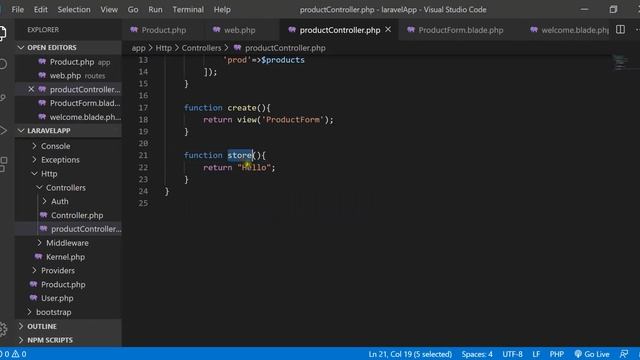Viewport: 640px width, 360px height.
Task: Open the Extensions activity bar icon
Action: [x=3, y=164]
